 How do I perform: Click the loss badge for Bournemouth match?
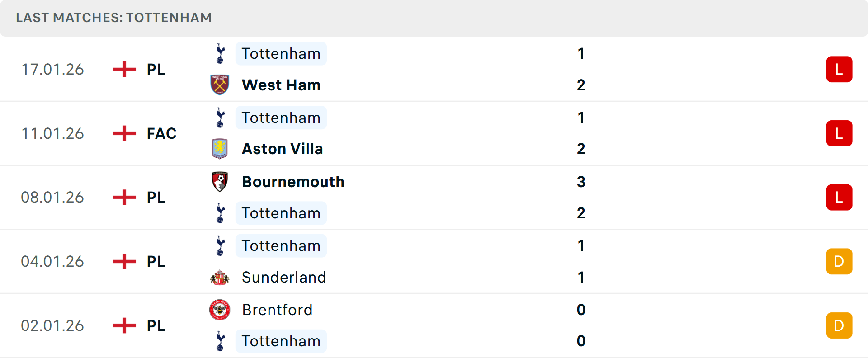[839, 198]
